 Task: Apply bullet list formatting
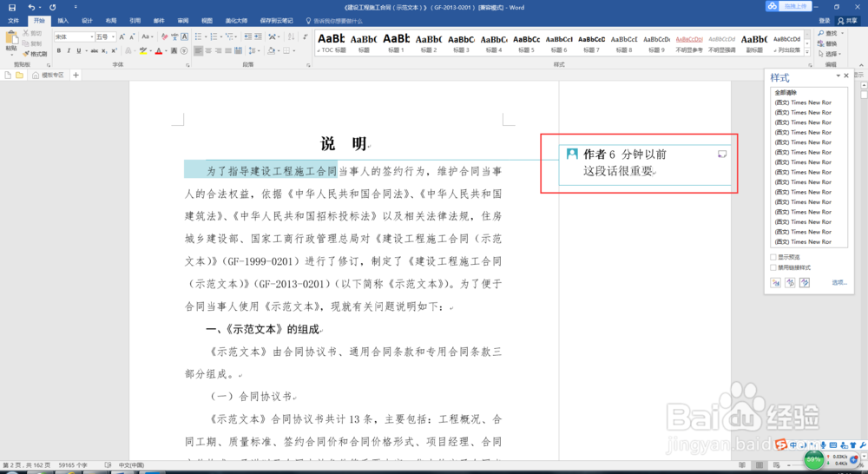[x=198, y=36]
